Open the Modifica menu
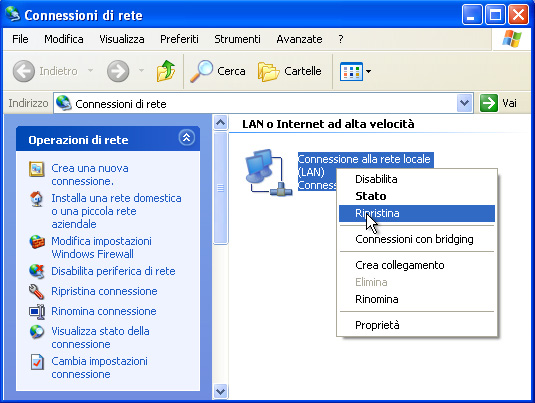535x403 pixels. tap(64, 39)
